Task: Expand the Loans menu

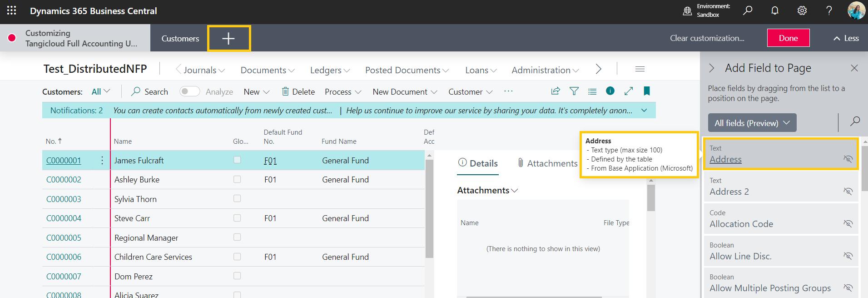Action: click(x=481, y=70)
